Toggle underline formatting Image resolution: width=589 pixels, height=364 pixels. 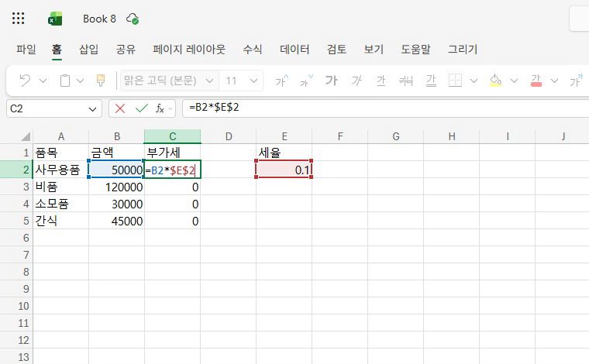point(381,81)
